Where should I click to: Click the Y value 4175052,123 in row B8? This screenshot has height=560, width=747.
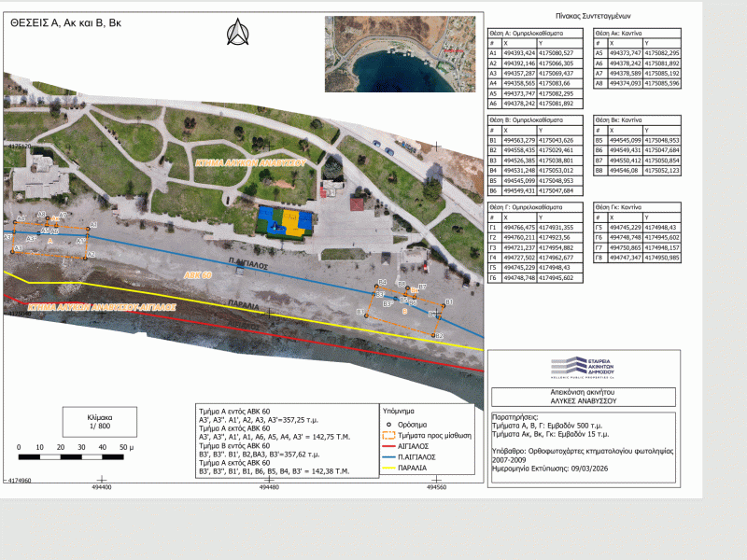[662, 171]
